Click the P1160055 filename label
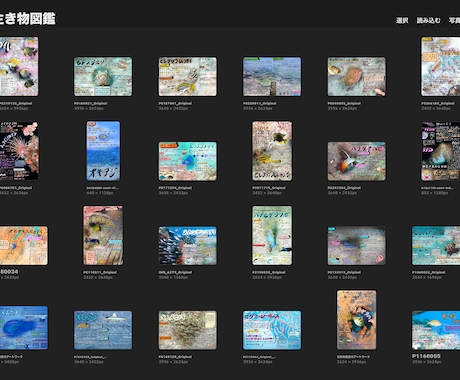The image size is (460, 380). coord(426,356)
